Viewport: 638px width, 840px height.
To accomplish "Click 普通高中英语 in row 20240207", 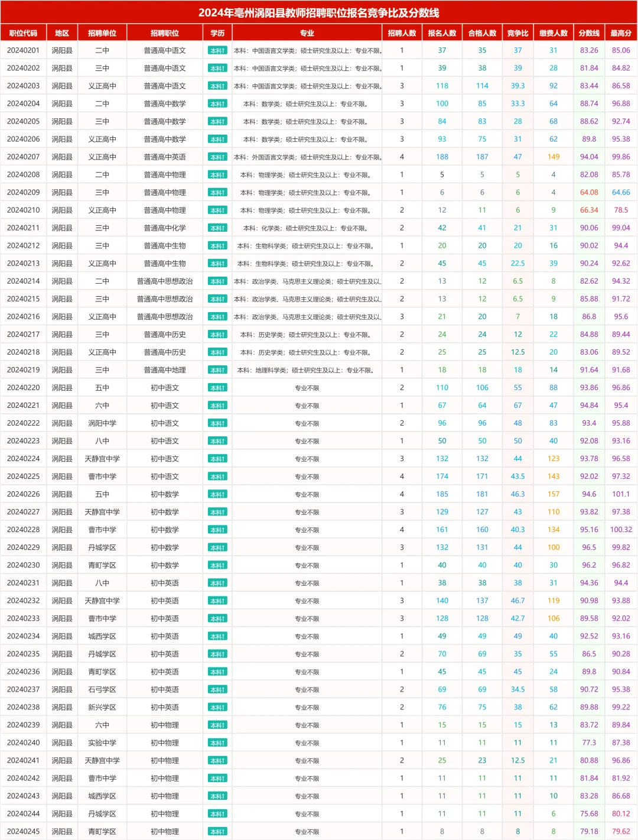I will click(165, 157).
